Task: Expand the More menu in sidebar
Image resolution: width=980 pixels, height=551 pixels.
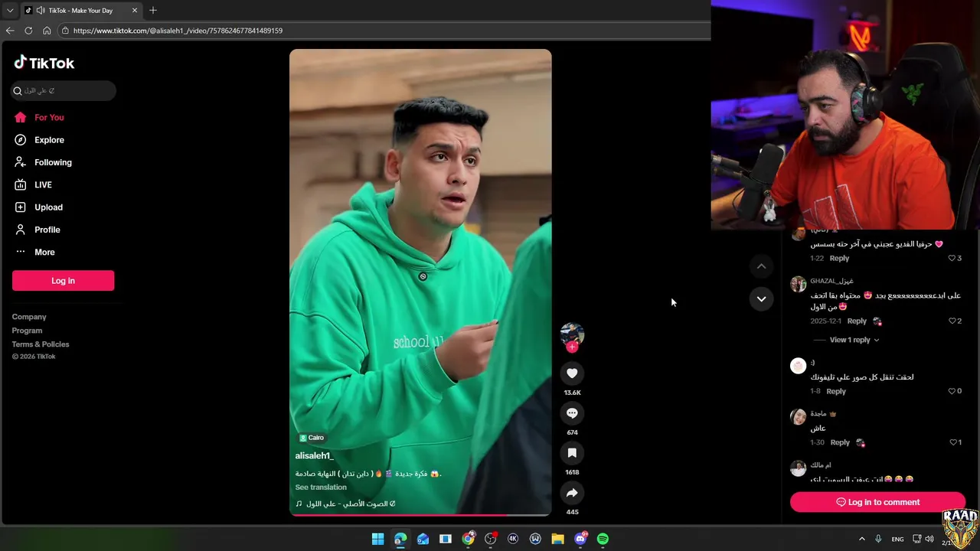Action: [x=34, y=252]
